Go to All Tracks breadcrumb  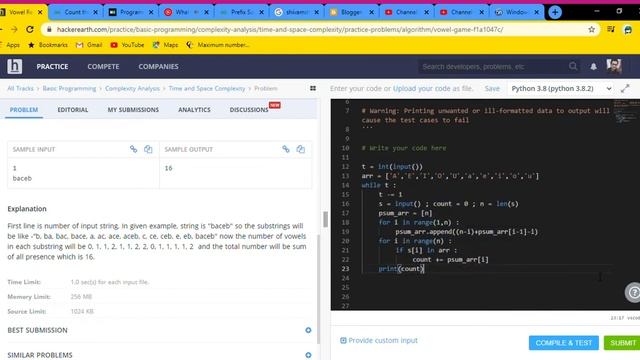[x=20, y=88]
